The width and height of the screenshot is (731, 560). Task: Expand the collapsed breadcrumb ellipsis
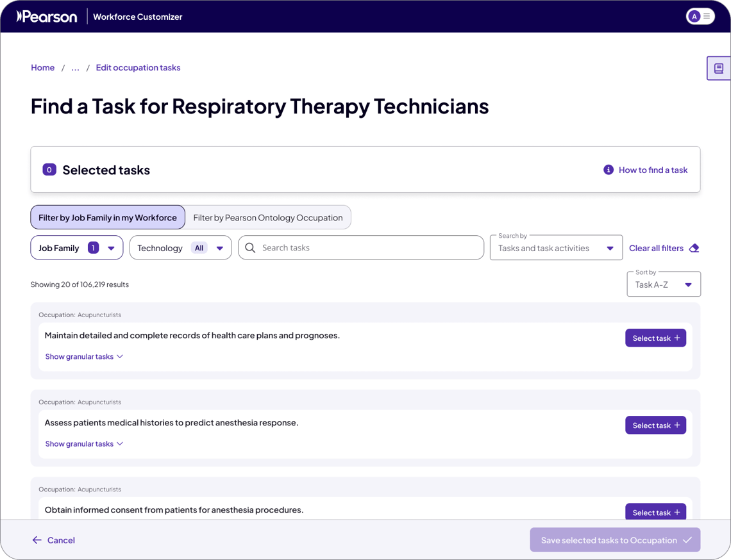[75, 67]
